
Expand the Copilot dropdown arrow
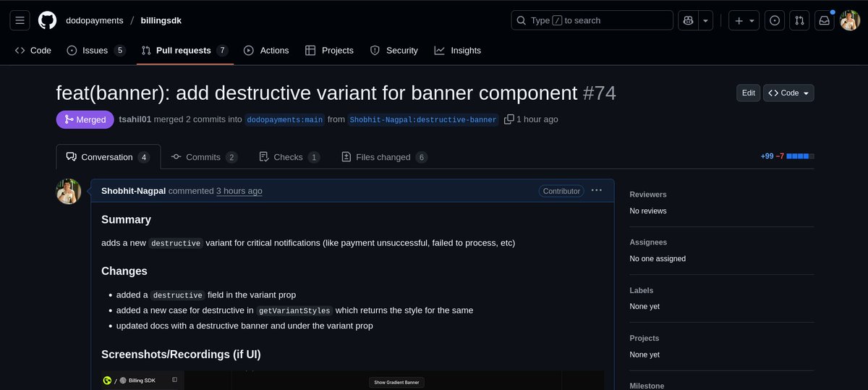click(705, 20)
